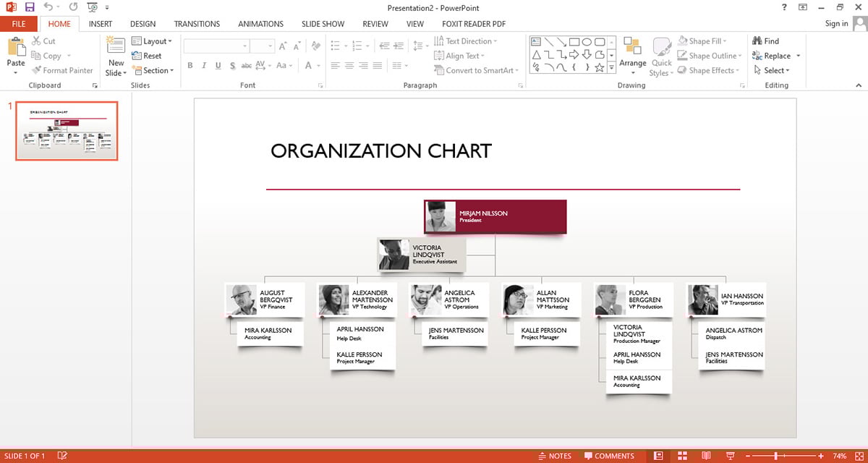Click the Find binoculars button
Image resolution: width=868 pixels, height=463 pixels.
[x=766, y=41]
